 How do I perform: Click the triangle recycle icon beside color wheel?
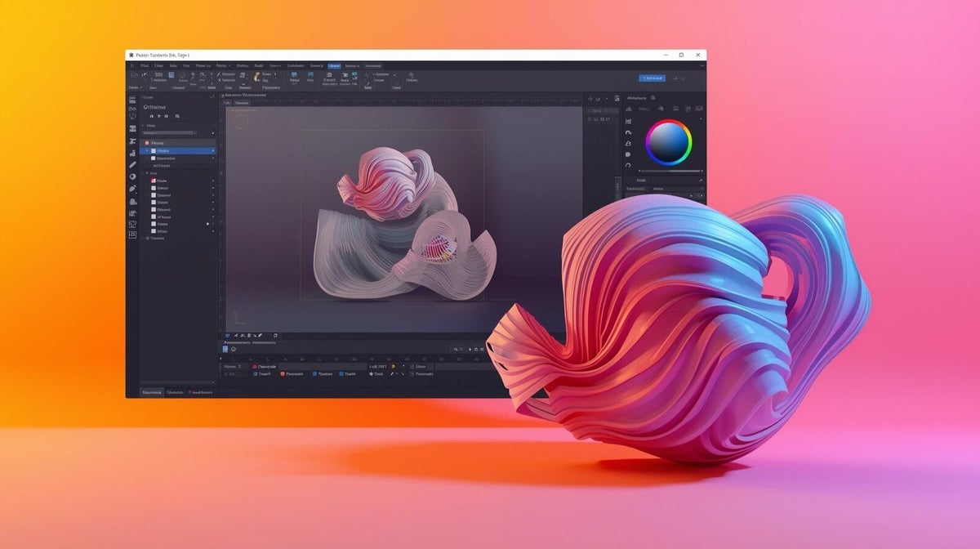tap(628, 143)
